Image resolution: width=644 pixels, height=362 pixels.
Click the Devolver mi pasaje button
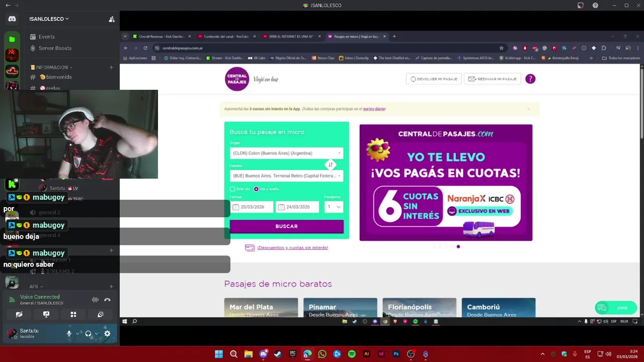pos(434,79)
